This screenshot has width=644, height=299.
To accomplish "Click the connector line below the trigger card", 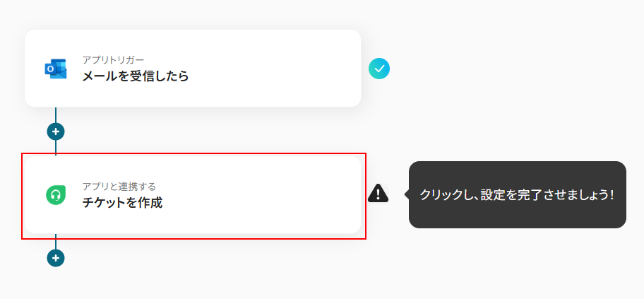I will (56, 115).
